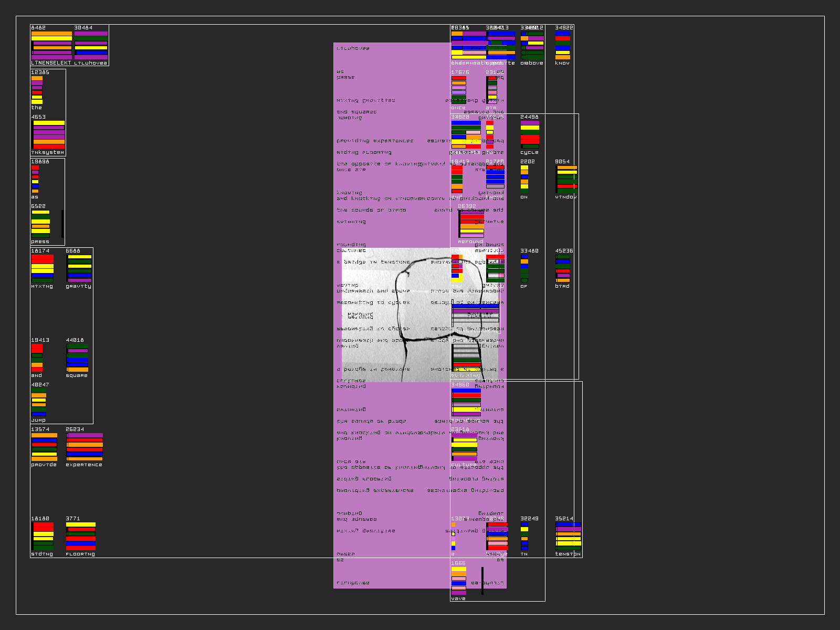Click the wave block at bottom
Screen dimensions: 840x630
point(458,581)
